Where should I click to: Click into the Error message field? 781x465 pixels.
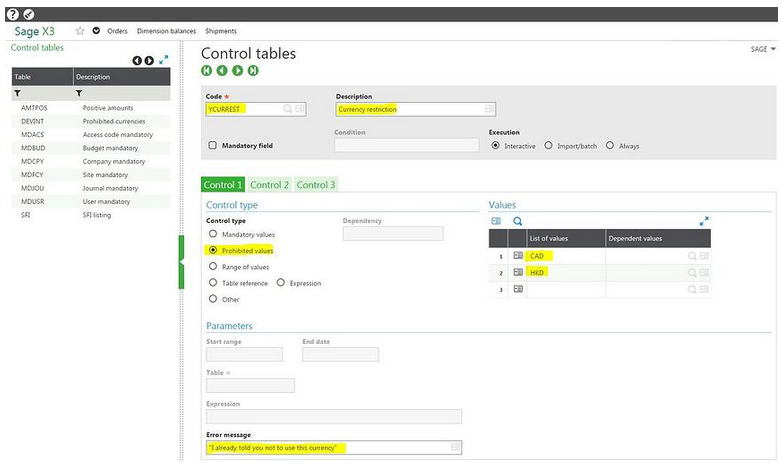pyautogui.click(x=327, y=448)
